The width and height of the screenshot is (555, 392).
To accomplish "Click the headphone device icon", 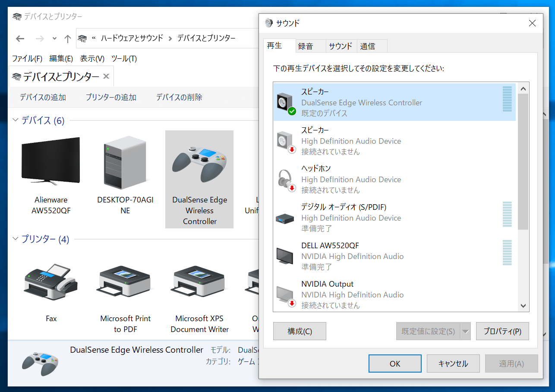I will click(286, 180).
